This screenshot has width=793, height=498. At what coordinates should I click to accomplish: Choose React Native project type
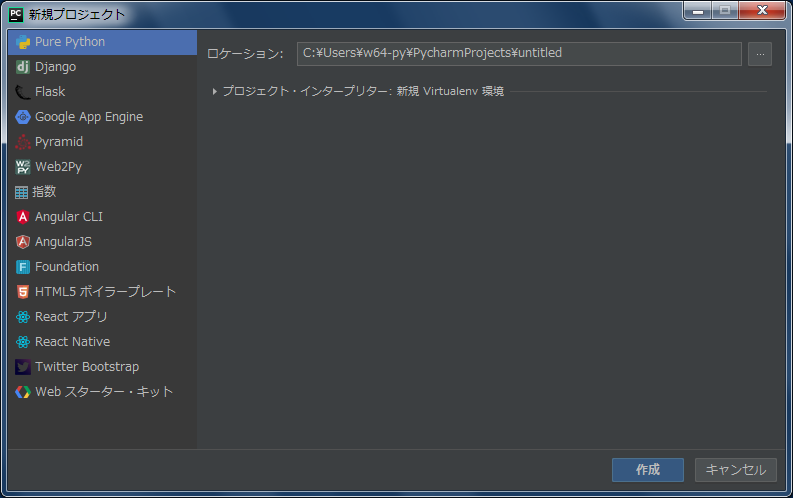(x=102, y=342)
